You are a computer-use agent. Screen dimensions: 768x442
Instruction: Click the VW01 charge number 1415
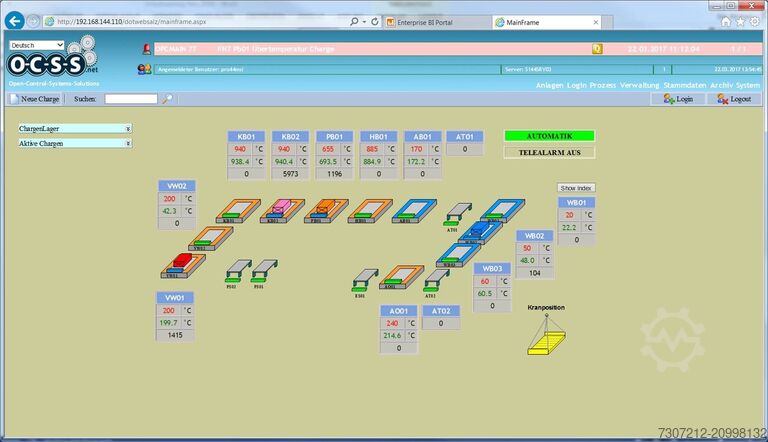[175, 335]
